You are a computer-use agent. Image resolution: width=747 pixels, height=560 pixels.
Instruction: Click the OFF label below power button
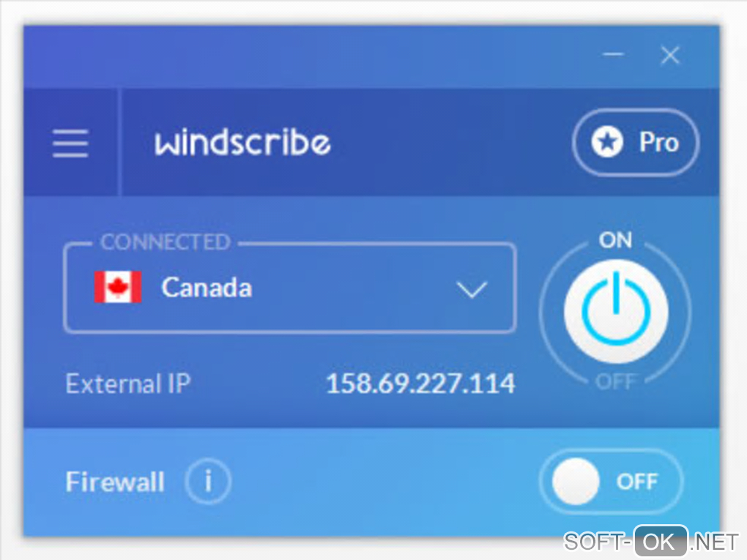coord(616,381)
